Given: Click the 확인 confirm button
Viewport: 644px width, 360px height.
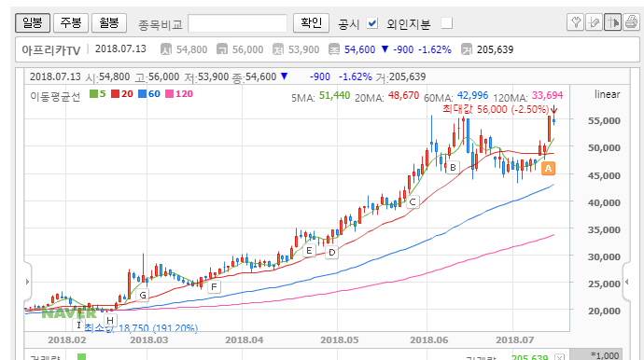Looking at the screenshot, I should pyautogui.click(x=311, y=22).
